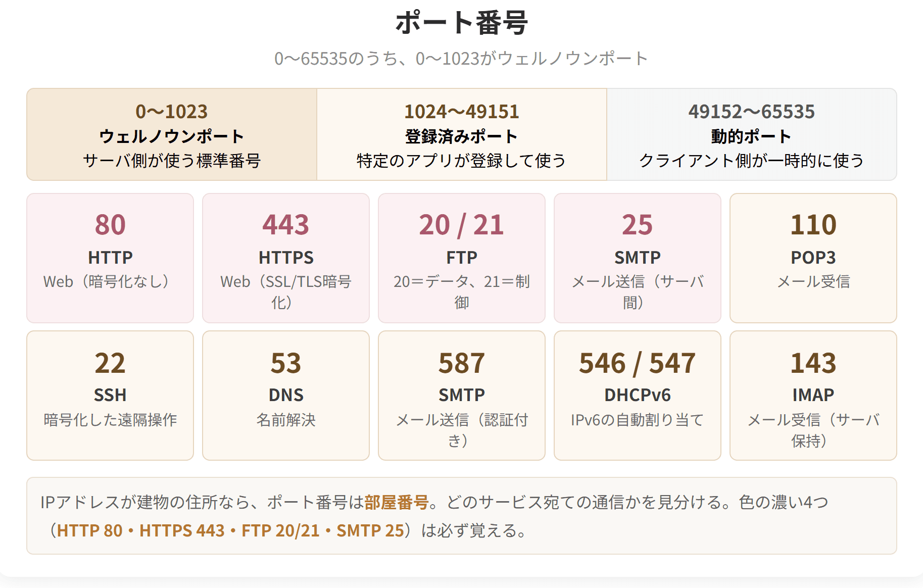
Task: Click the port 25 SMTP card
Action: [638, 258]
